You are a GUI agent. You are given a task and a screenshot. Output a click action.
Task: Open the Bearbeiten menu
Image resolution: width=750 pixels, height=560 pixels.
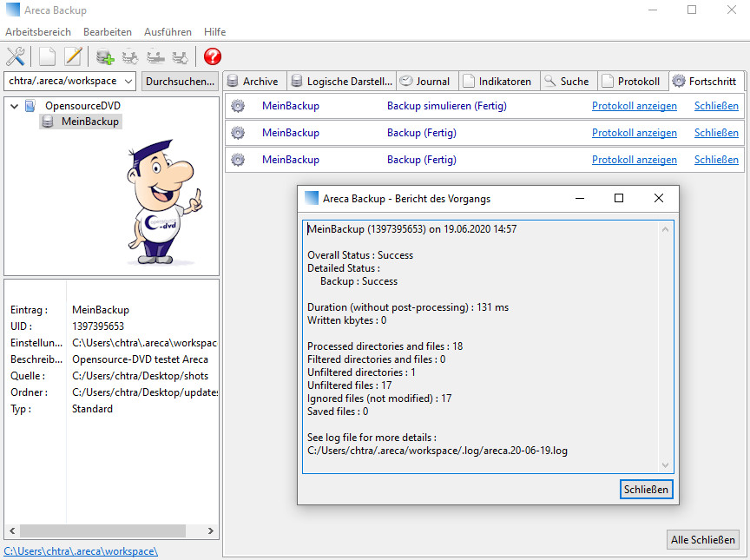[x=108, y=32]
